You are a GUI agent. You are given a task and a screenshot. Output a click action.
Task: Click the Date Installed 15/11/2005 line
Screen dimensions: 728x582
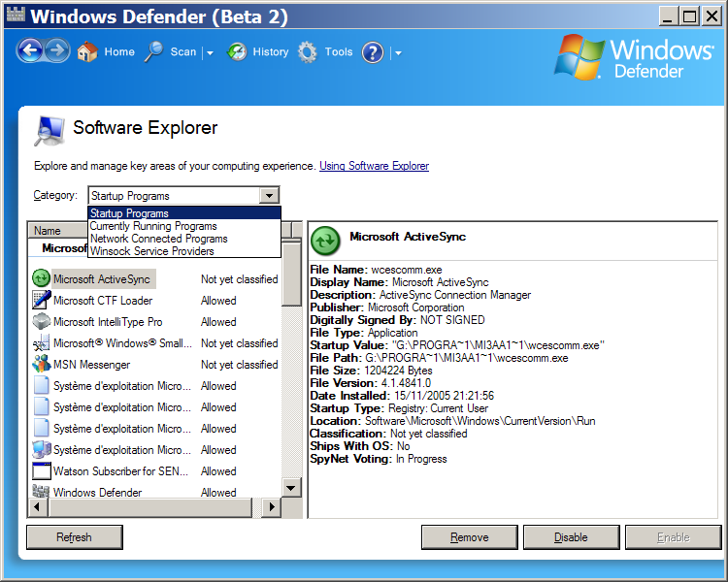pos(402,396)
